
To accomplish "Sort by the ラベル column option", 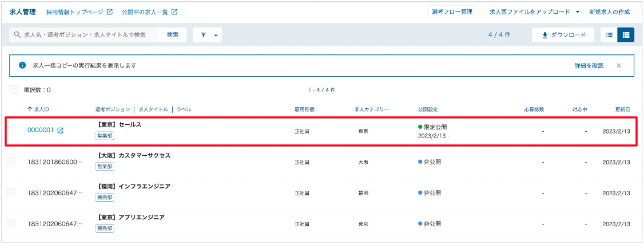I will pos(184,109).
